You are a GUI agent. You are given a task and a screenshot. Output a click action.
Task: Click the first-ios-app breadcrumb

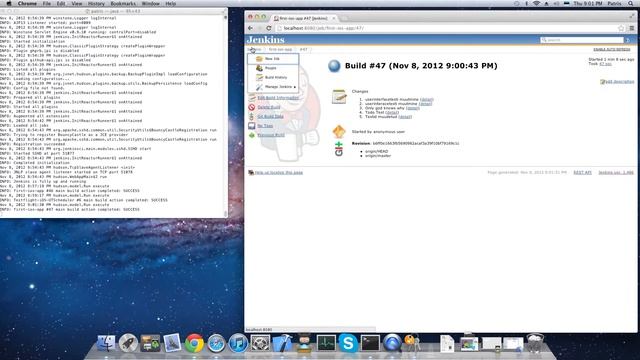(x=280, y=49)
